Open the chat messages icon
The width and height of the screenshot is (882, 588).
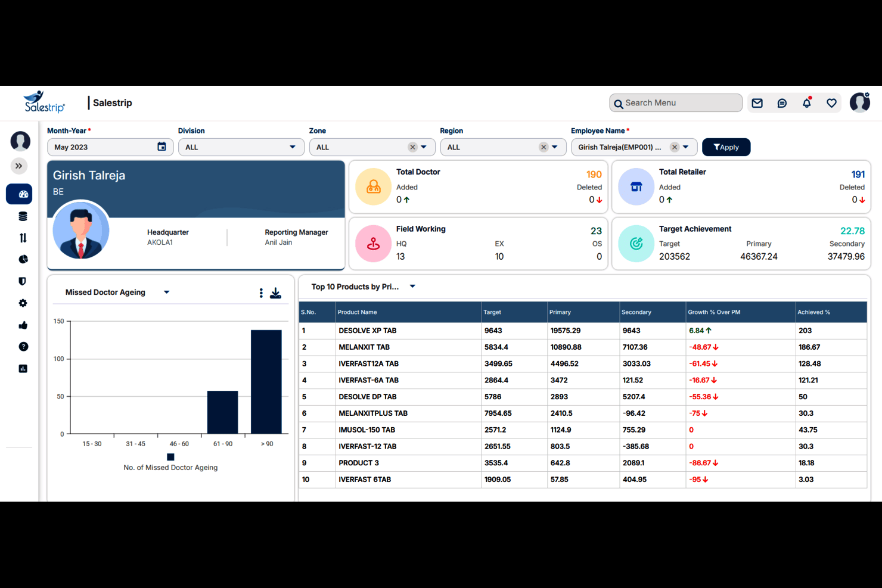click(782, 103)
